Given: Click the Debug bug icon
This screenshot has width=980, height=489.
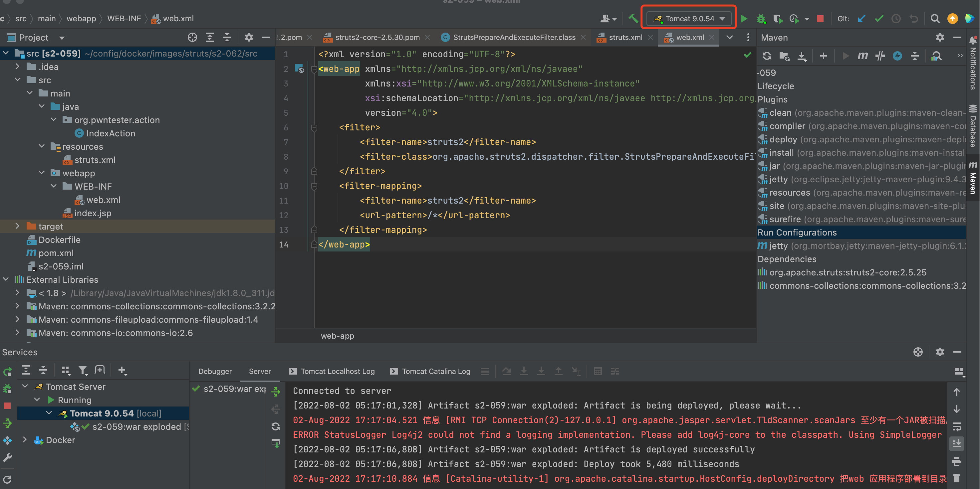Looking at the screenshot, I should point(761,19).
